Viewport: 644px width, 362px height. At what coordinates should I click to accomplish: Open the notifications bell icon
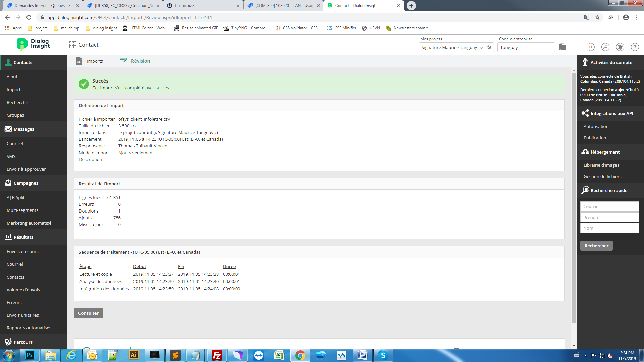[620, 47]
